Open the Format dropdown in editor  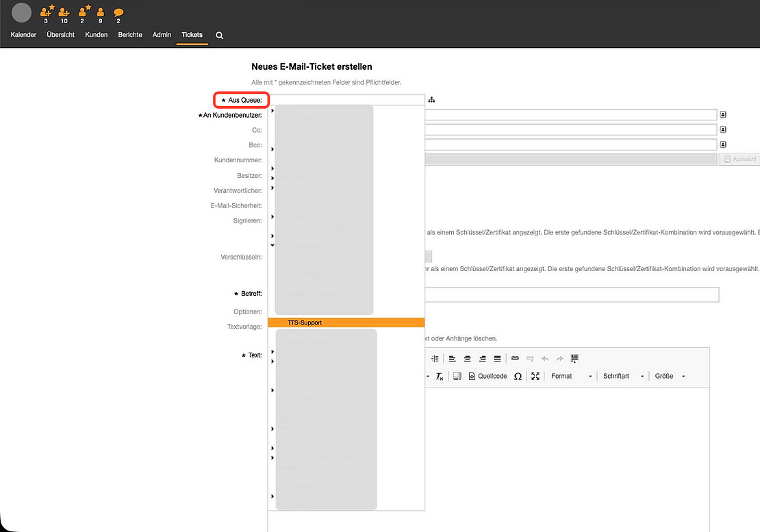point(571,376)
